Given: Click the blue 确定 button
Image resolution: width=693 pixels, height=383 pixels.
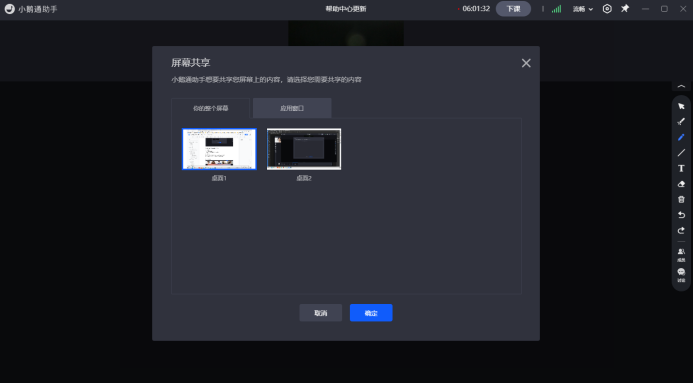Looking at the screenshot, I should point(371,313).
